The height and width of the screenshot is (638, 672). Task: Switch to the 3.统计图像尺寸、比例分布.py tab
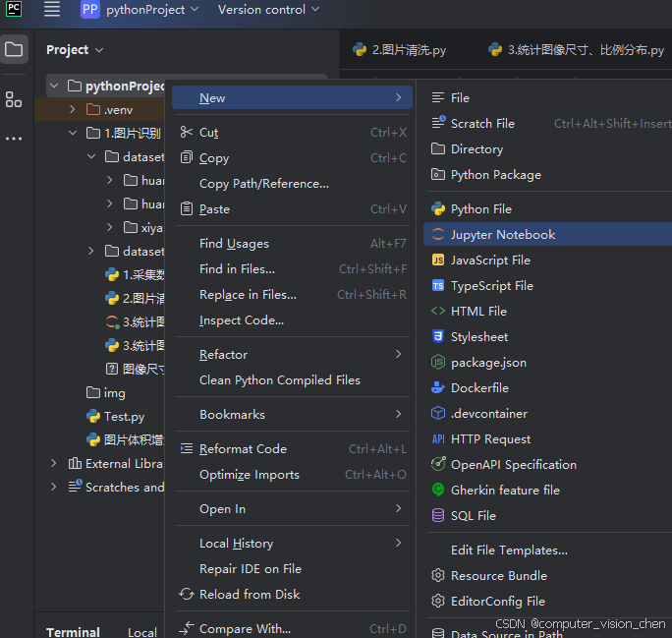click(576, 50)
